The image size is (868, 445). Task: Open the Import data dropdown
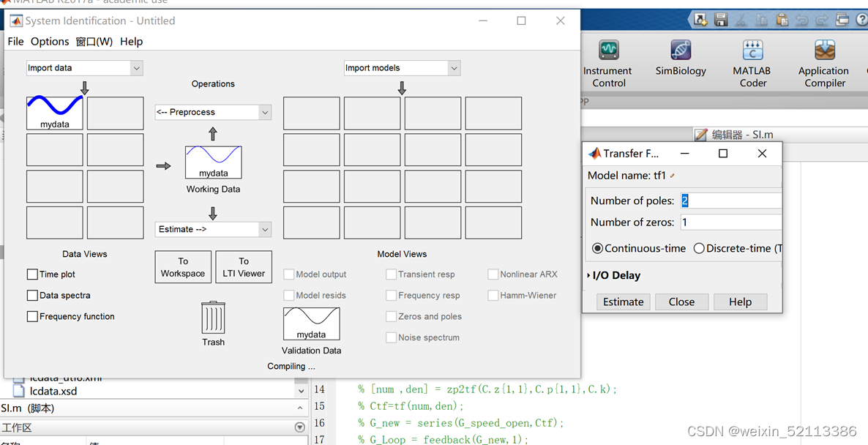tap(85, 68)
